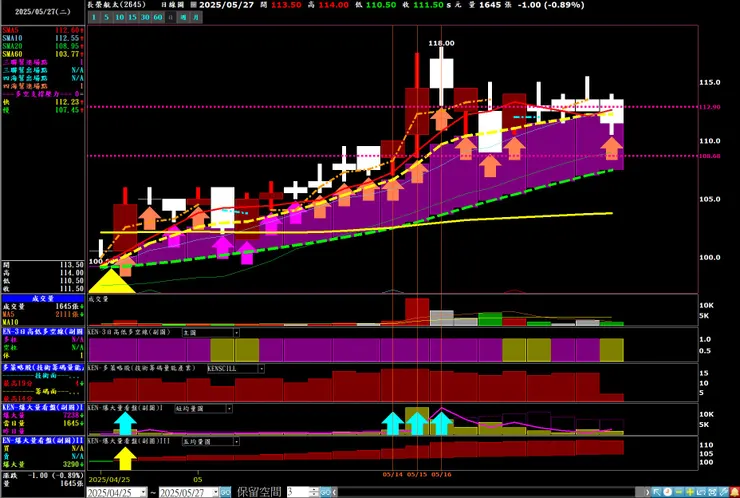Click the first cyan up arrow in 爆大量 panel
This screenshot has width=740, height=498.
coord(125,423)
